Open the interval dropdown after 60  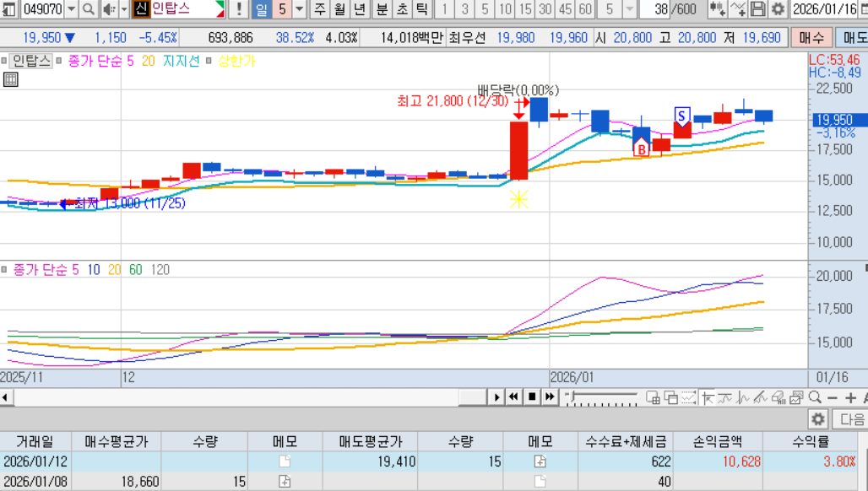click(x=629, y=8)
